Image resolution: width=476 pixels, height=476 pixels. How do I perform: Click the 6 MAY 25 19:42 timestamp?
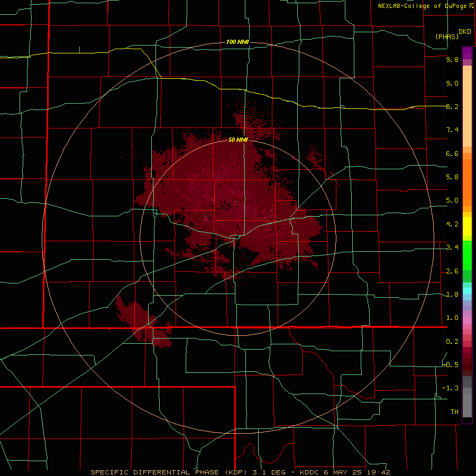click(x=357, y=472)
